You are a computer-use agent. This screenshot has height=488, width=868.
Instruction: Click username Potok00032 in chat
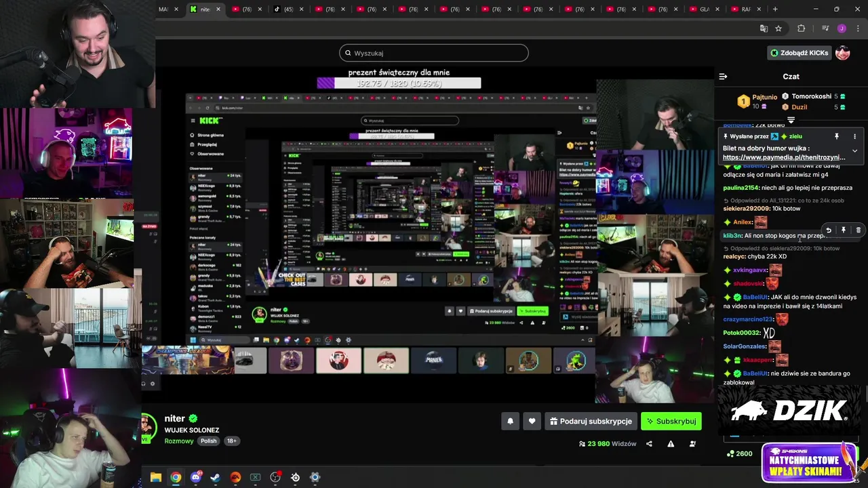point(741,333)
